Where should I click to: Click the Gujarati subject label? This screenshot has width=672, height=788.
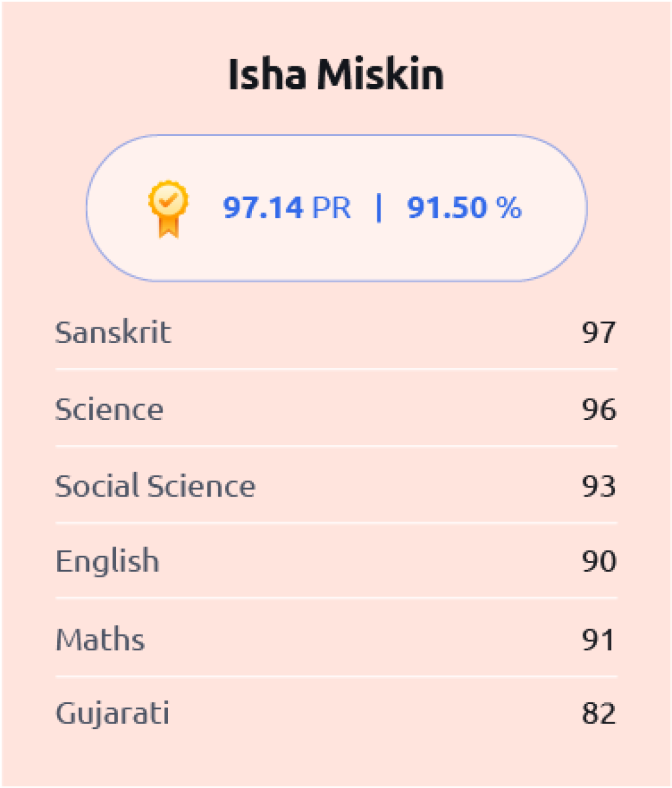pyautogui.click(x=112, y=713)
